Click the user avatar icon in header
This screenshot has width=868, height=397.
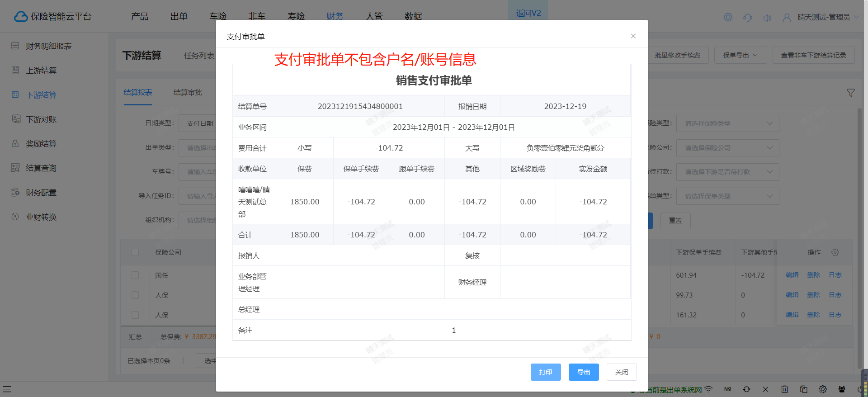[x=787, y=17]
